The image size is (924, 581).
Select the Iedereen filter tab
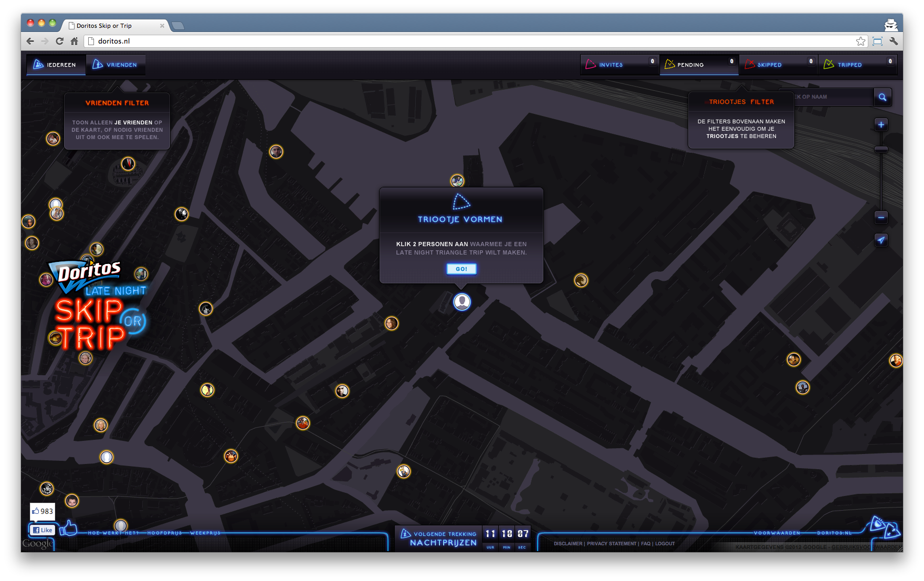56,65
